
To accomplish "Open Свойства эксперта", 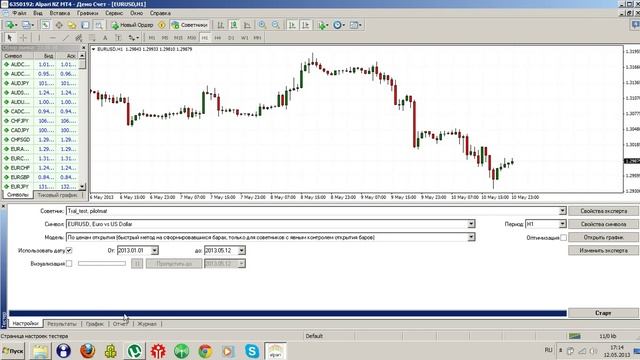I will tap(603, 211).
